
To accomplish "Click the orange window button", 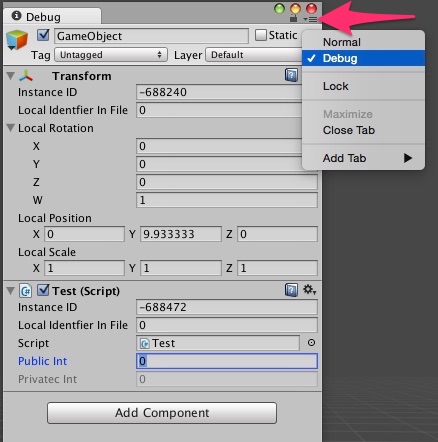I will point(295,9).
